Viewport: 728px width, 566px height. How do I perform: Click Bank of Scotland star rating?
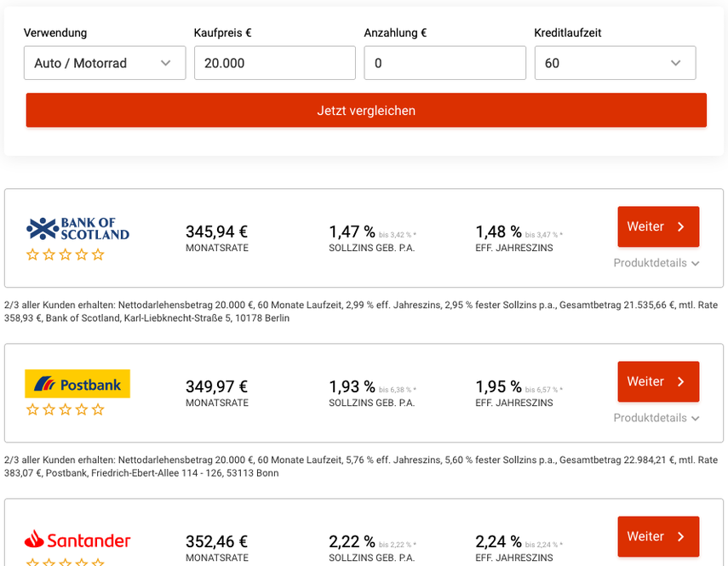(x=66, y=254)
